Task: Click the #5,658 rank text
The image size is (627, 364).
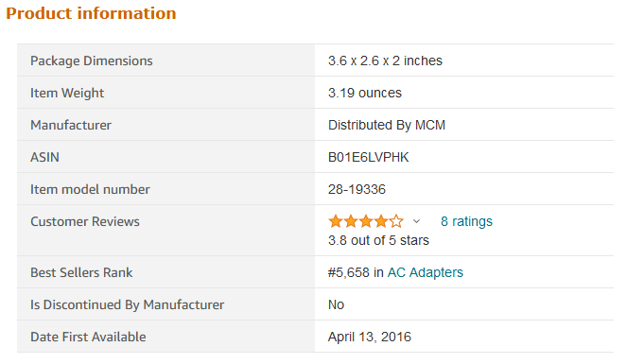Action: tap(349, 272)
